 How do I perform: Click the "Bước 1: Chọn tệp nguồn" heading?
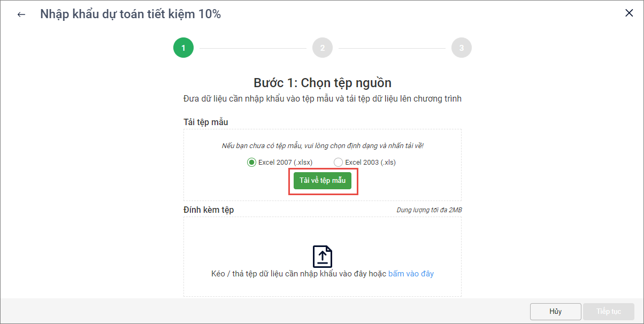[323, 83]
